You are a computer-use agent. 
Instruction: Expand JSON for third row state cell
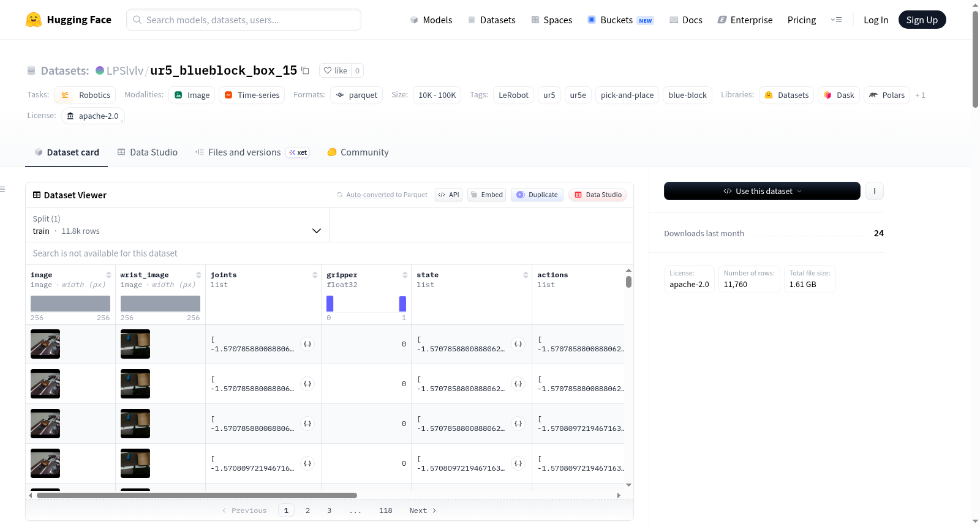coord(518,424)
